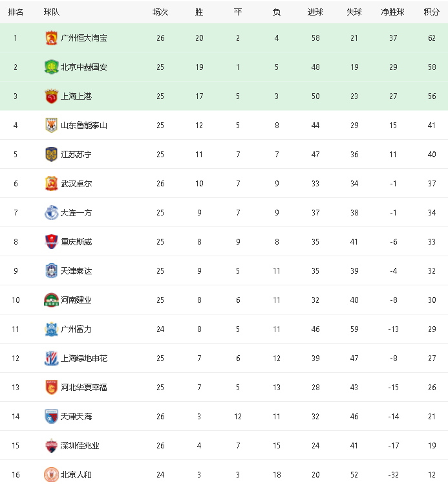Sort table by 积分 column header
This screenshot has height=484, width=448.
click(x=432, y=12)
